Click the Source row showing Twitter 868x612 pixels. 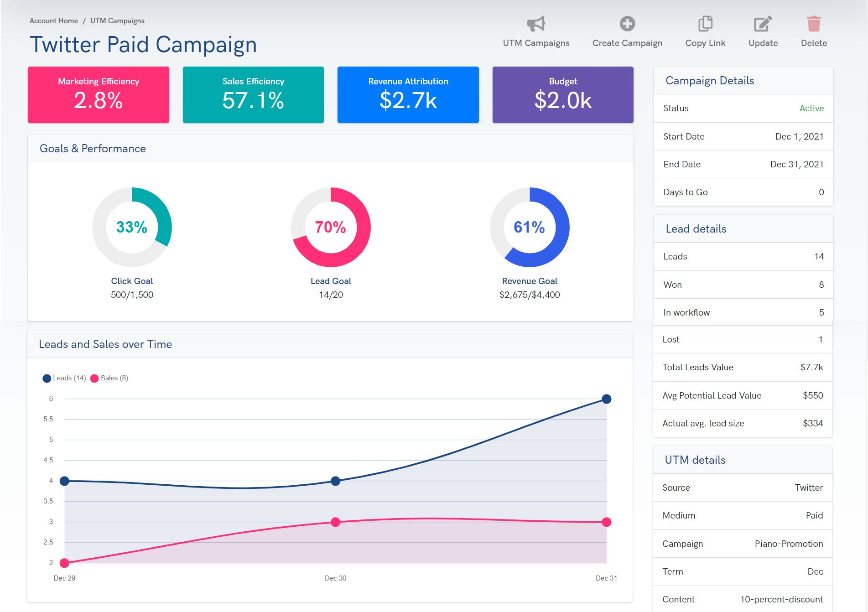743,488
